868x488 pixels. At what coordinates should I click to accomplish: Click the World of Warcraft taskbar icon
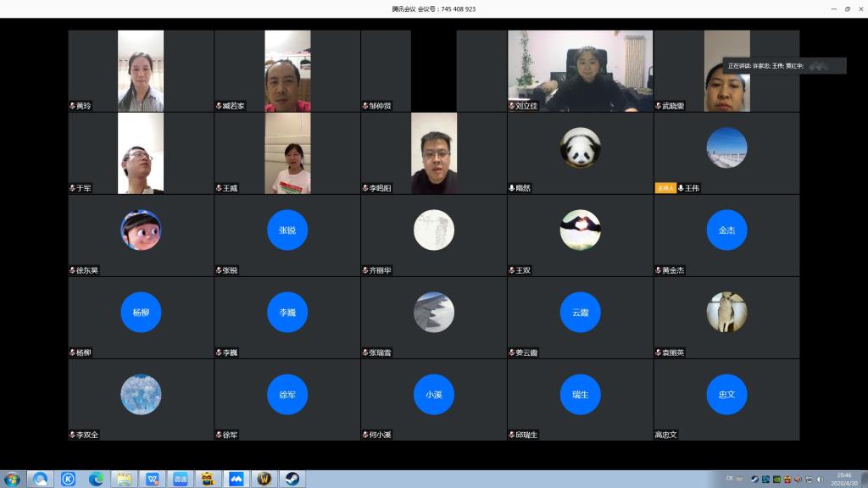tap(264, 479)
